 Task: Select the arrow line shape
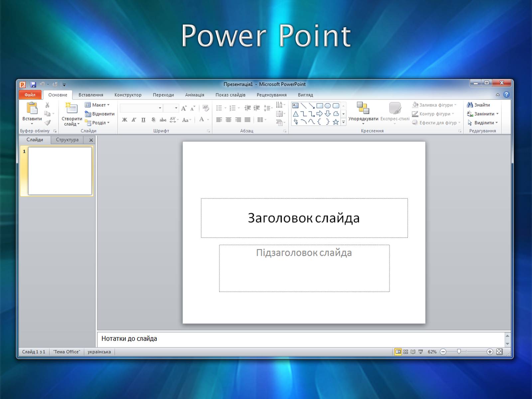[312, 106]
